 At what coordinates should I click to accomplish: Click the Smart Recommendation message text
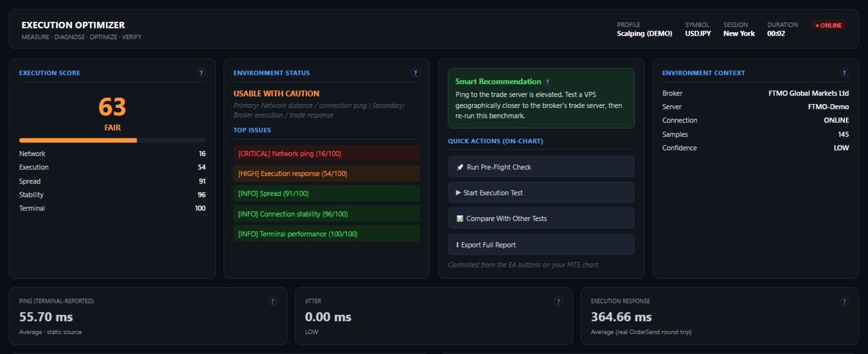coord(538,105)
